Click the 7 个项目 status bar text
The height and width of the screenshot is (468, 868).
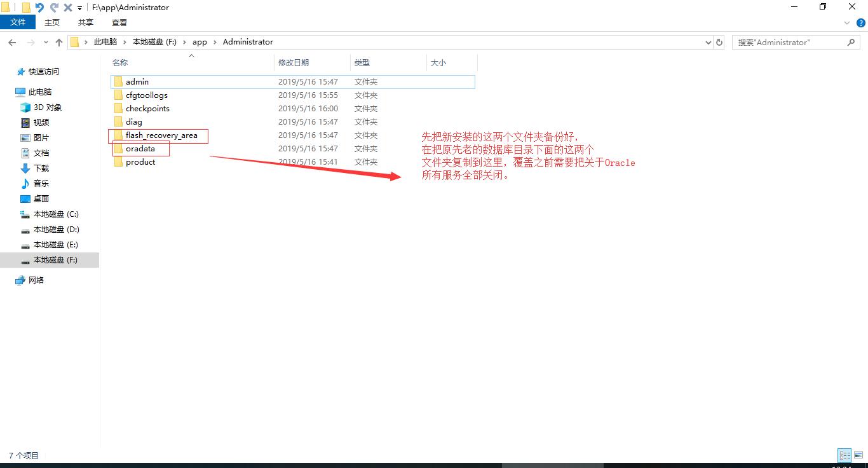[x=24, y=455]
